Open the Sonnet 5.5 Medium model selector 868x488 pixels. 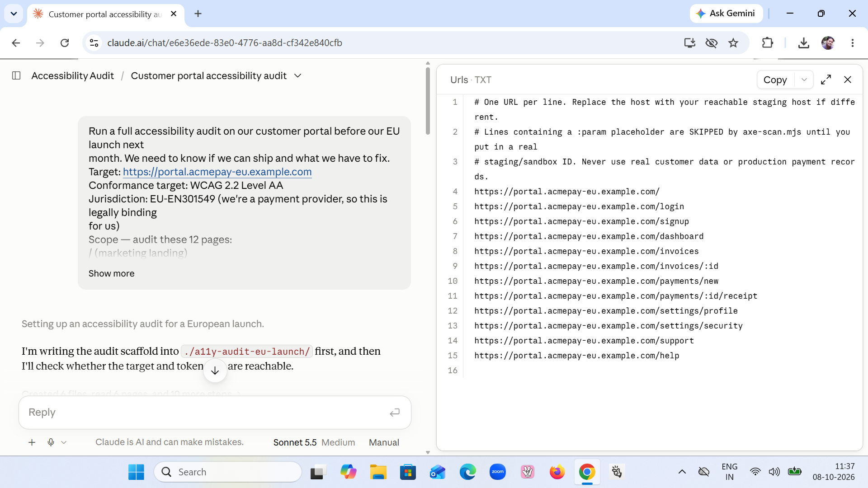pyautogui.click(x=314, y=442)
